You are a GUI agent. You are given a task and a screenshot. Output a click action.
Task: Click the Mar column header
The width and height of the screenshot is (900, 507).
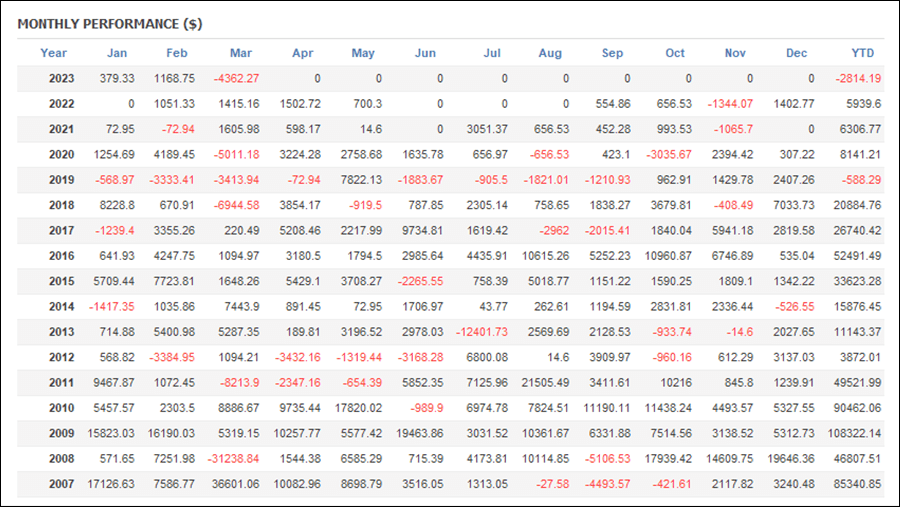(241, 53)
